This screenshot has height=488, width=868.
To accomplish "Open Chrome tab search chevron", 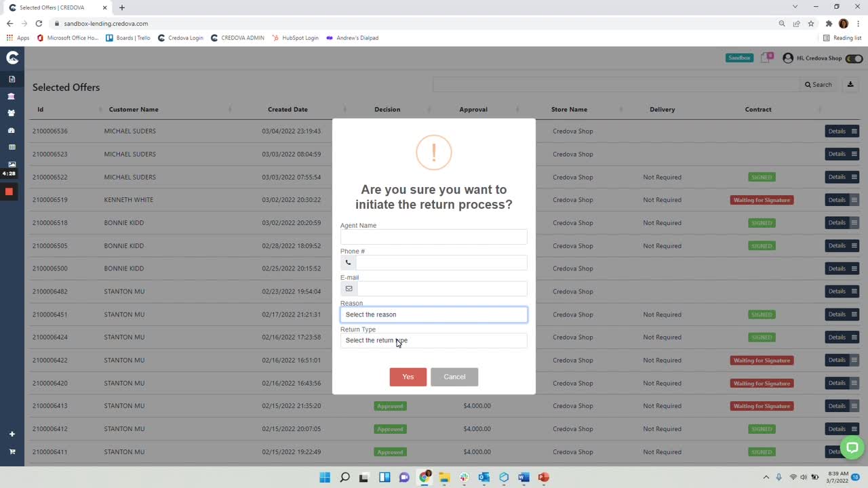I will point(795,7).
